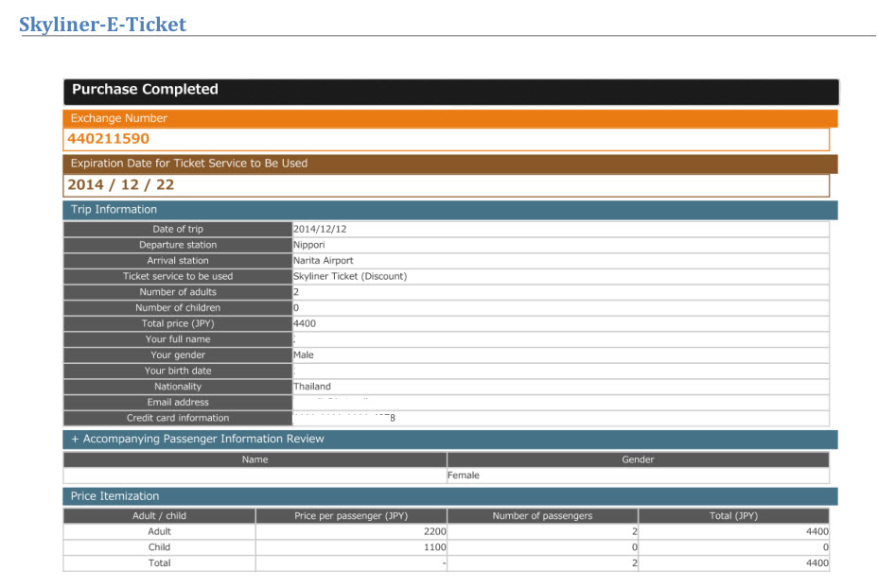Image resolution: width=878 pixels, height=588 pixels.
Task: Select the trip date 2014/12/12
Action: click(x=320, y=229)
